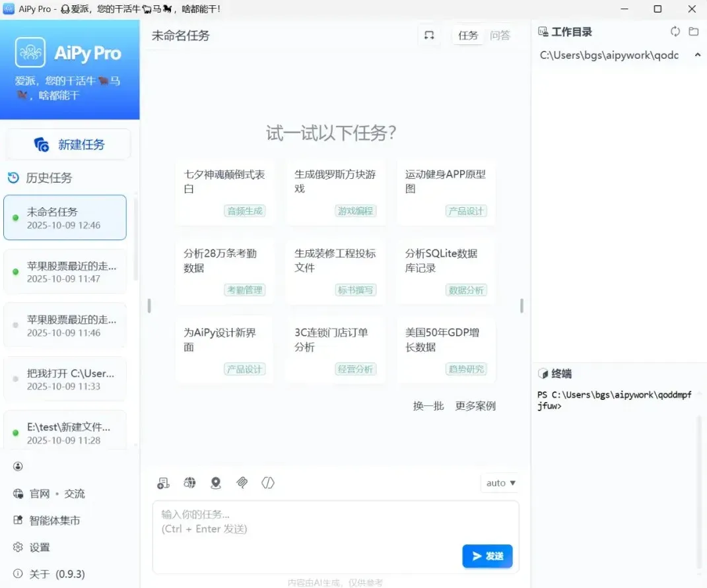The image size is (707, 588).
Task: Refresh the working directory panel
Action: coord(675,32)
